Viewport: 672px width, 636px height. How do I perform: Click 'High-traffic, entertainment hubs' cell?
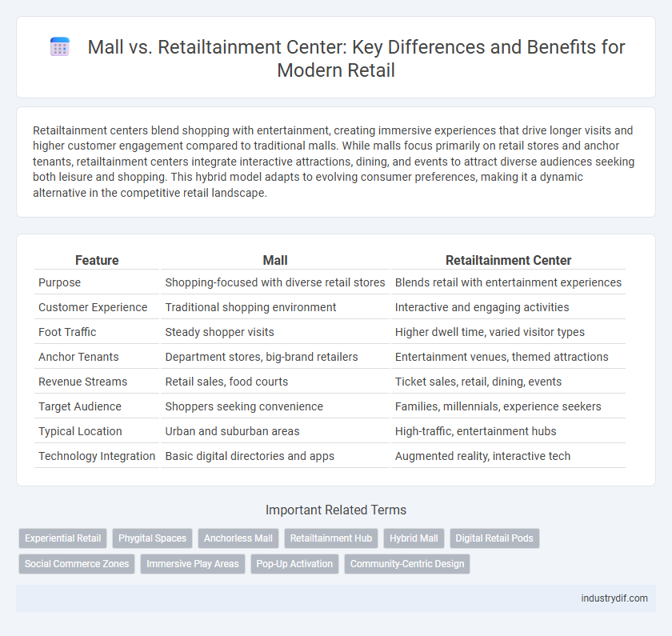click(x=508, y=431)
